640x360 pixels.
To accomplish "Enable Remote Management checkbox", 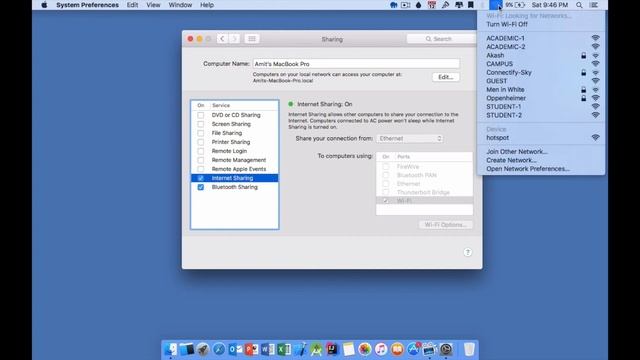I will [200, 160].
